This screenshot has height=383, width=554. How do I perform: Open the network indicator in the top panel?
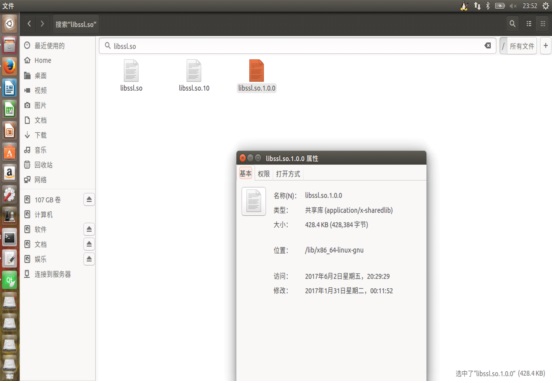pyautogui.click(x=477, y=6)
